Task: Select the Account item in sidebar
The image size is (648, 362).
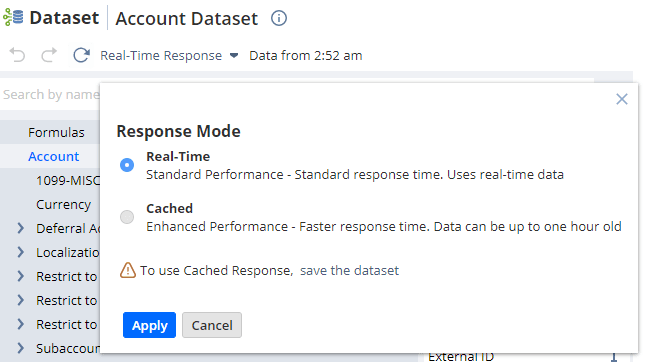Action: click(53, 156)
